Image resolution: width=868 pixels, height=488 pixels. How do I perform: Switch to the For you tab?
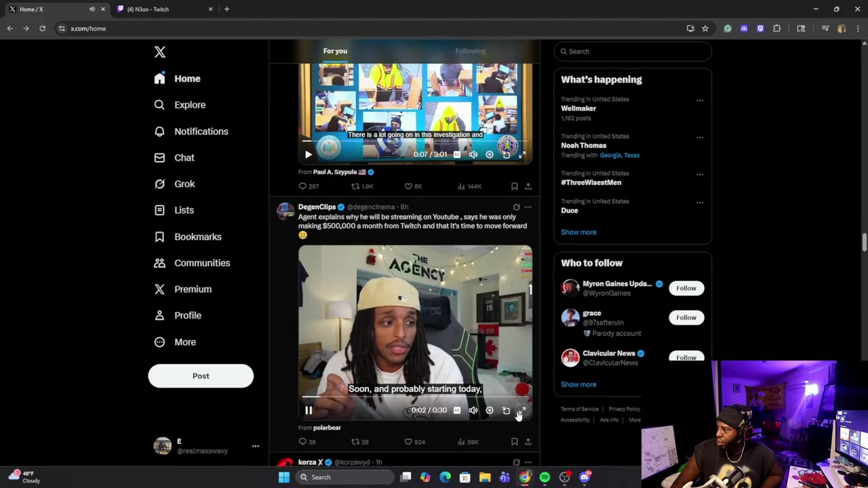coord(335,51)
